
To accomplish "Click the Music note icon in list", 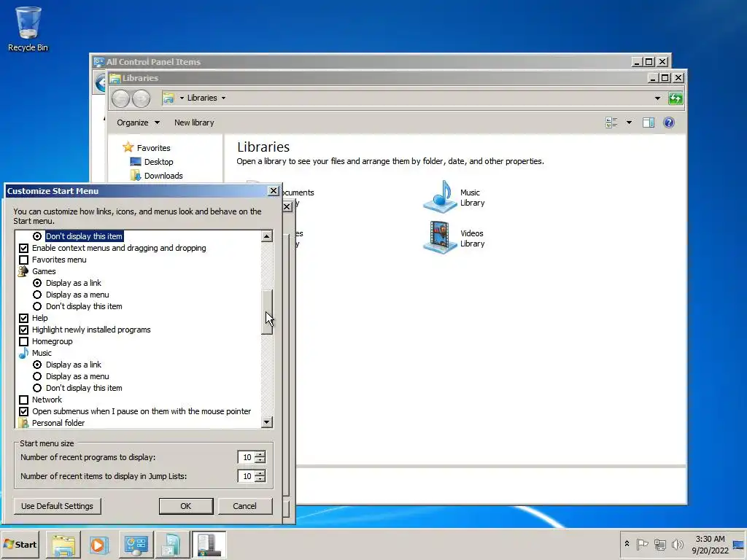I will (x=23, y=353).
